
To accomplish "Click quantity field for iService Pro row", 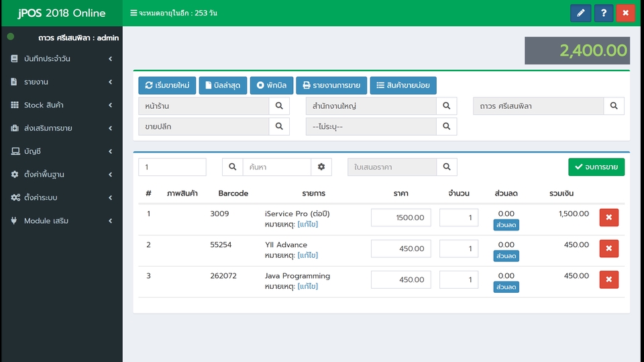I will [459, 218].
